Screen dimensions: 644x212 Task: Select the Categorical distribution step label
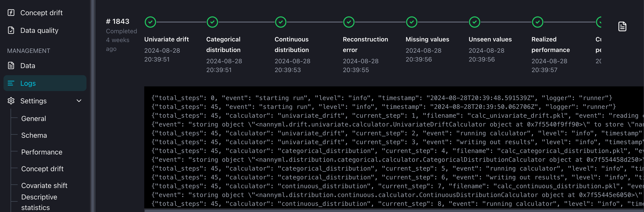pos(223,45)
